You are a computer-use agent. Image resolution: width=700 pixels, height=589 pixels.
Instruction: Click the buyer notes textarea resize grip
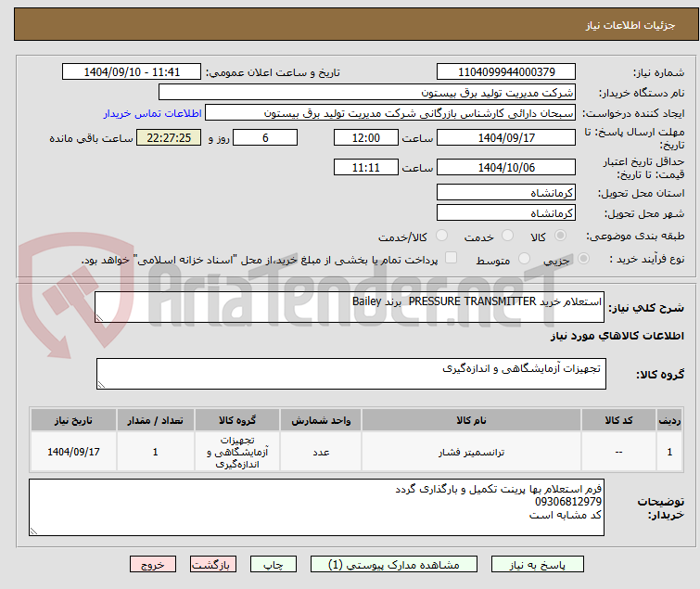[x=34, y=531]
